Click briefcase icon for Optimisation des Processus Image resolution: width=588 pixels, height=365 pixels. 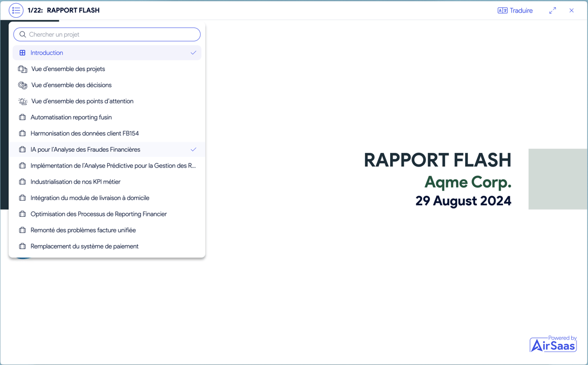pyautogui.click(x=23, y=214)
